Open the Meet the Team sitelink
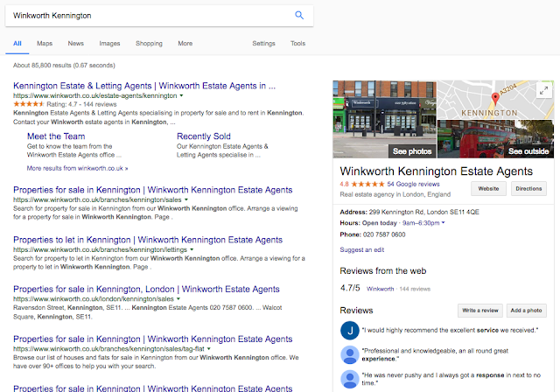The image size is (560, 392). point(56,136)
